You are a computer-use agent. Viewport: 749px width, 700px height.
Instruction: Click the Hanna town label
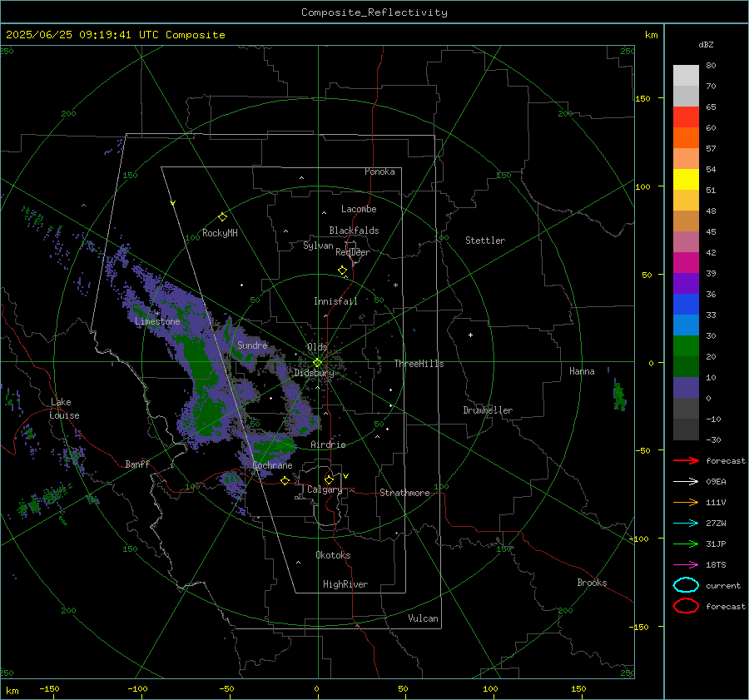(582, 371)
